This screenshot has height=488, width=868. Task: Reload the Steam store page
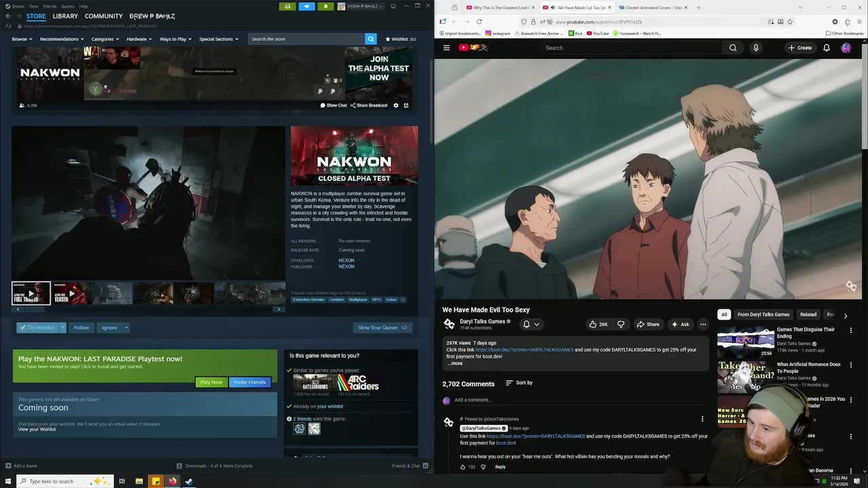pos(7,26)
